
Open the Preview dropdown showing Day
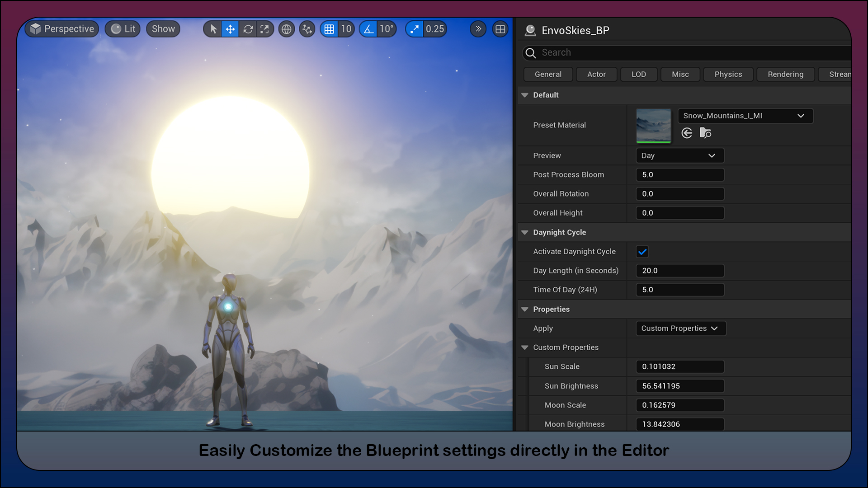click(679, 155)
